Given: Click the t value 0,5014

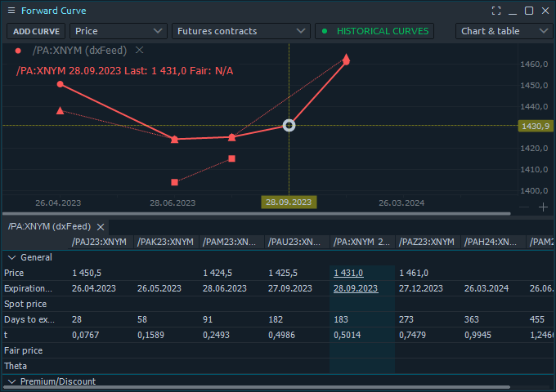Looking at the screenshot, I should tap(347, 336).
